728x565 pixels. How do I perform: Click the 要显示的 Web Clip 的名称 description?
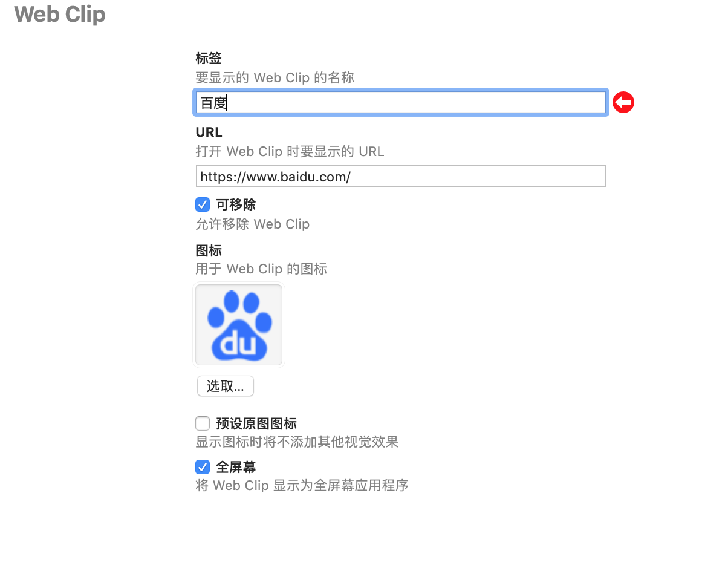(275, 78)
